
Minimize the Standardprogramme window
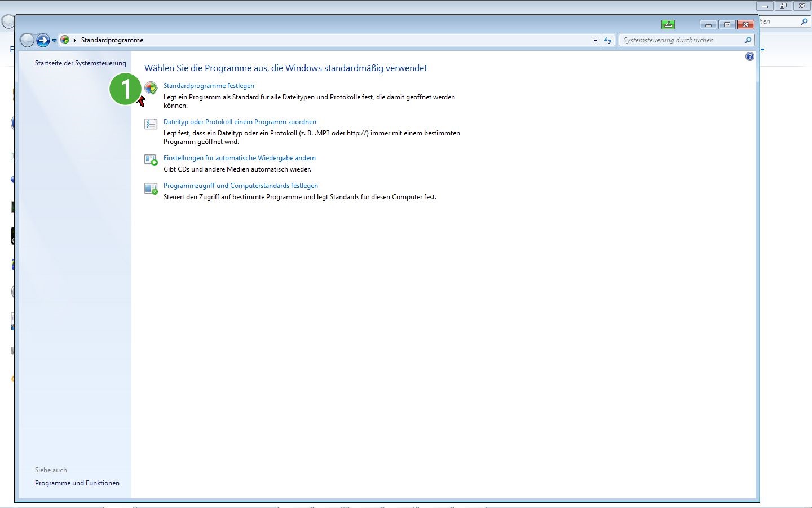point(708,24)
